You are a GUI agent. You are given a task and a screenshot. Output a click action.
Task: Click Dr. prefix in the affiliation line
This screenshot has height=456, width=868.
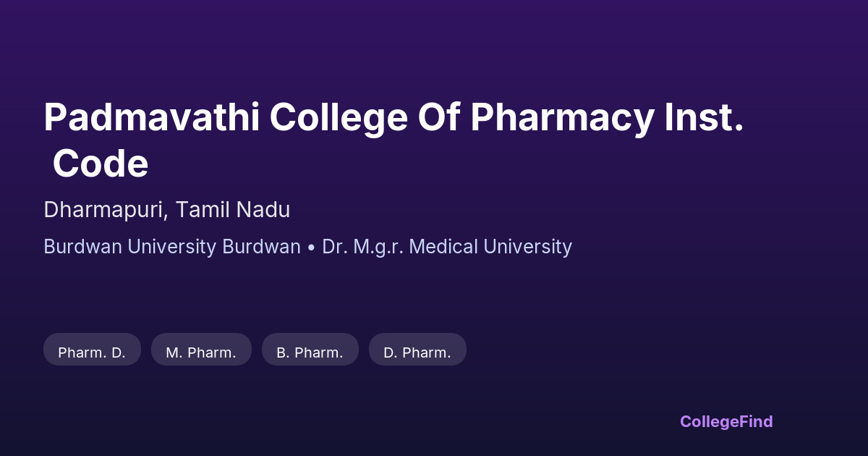[333, 247]
